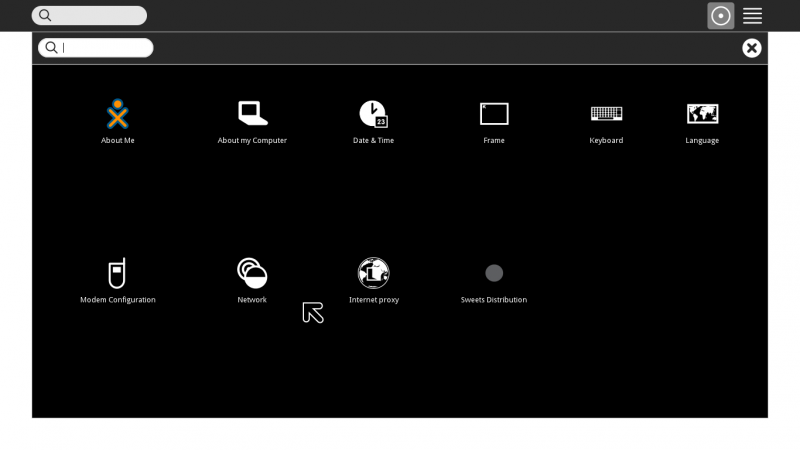Viewport: 800px width, 450px height.
Task: Click the "Sweets Distribution" text label
Action: (x=494, y=300)
